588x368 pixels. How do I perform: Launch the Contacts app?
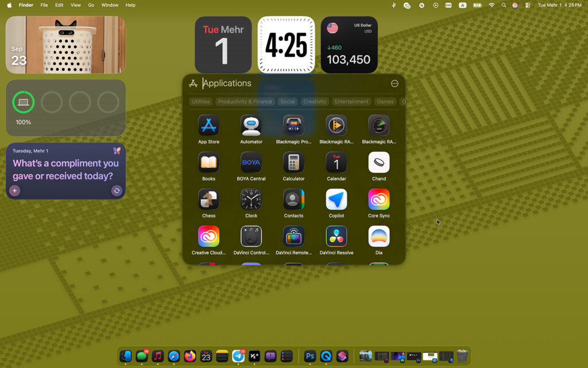point(293,200)
